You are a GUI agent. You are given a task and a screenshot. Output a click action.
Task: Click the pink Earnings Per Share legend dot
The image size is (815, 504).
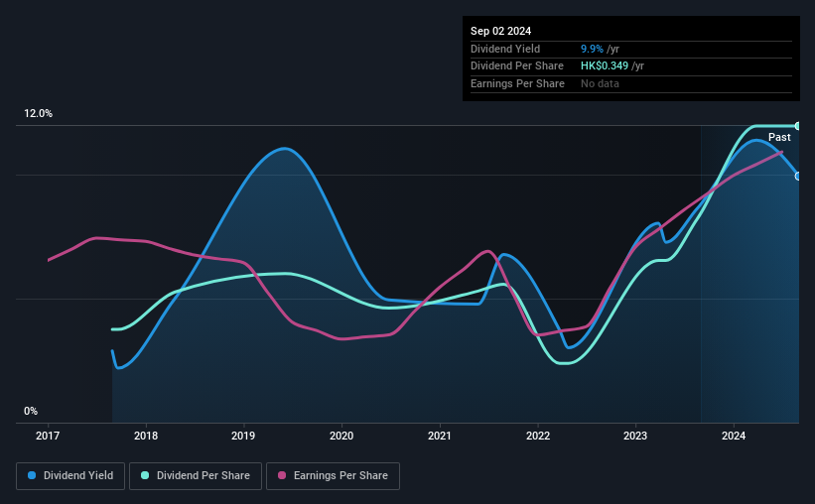tap(282, 475)
